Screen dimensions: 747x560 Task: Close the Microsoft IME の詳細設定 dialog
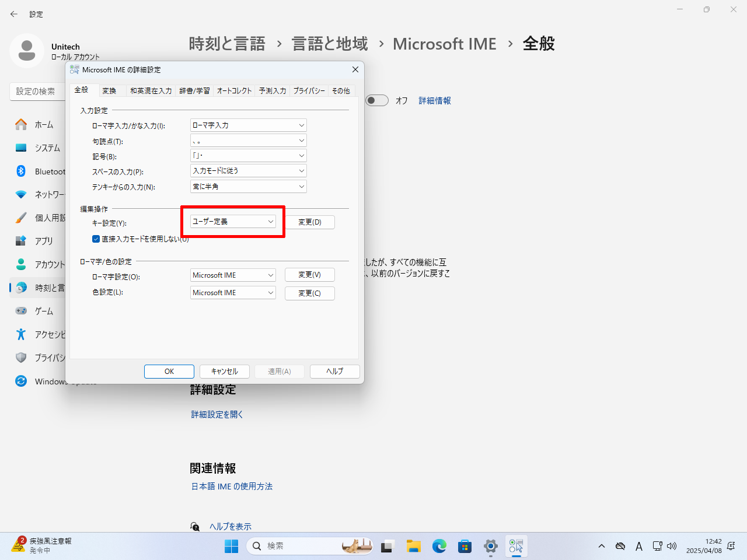355,69
